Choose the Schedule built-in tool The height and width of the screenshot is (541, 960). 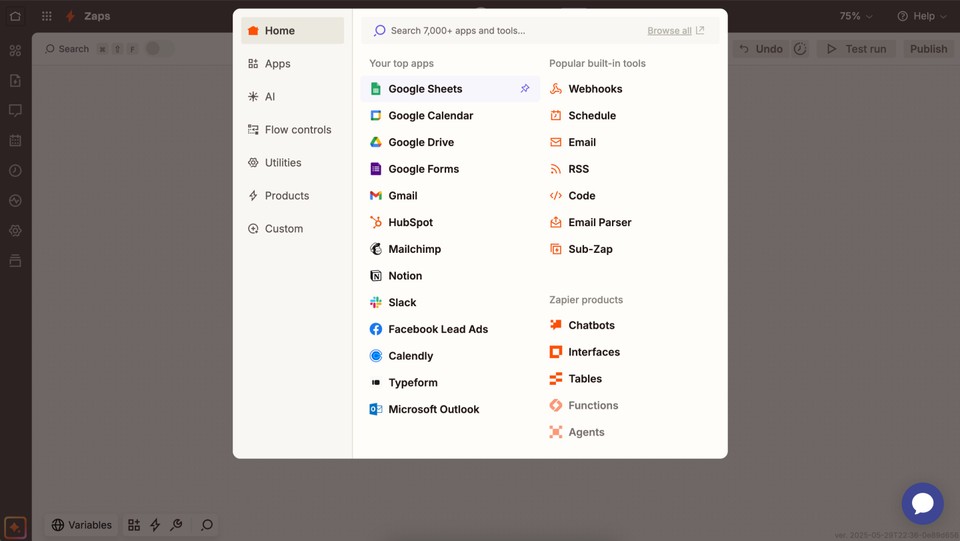pos(629,116)
